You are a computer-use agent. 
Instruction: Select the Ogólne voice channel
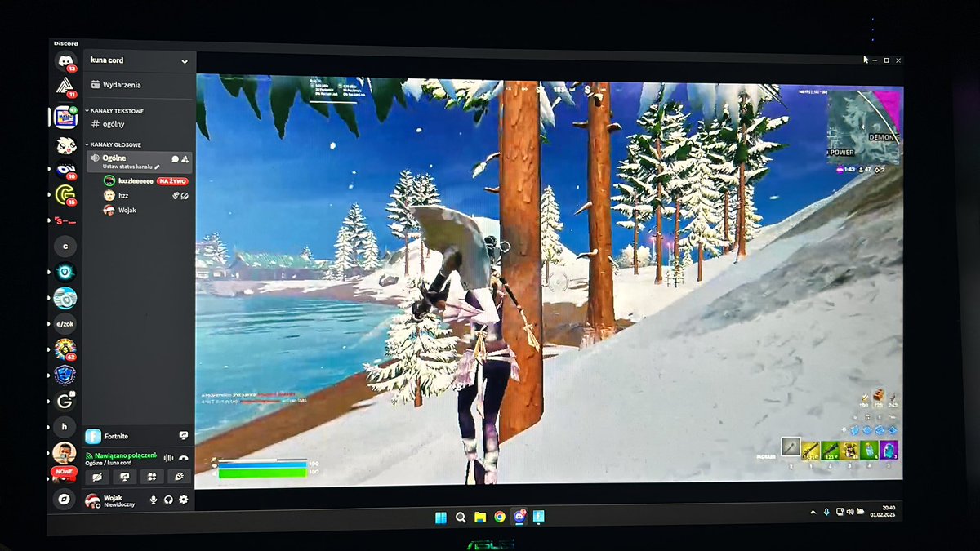[x=139, y=161]
